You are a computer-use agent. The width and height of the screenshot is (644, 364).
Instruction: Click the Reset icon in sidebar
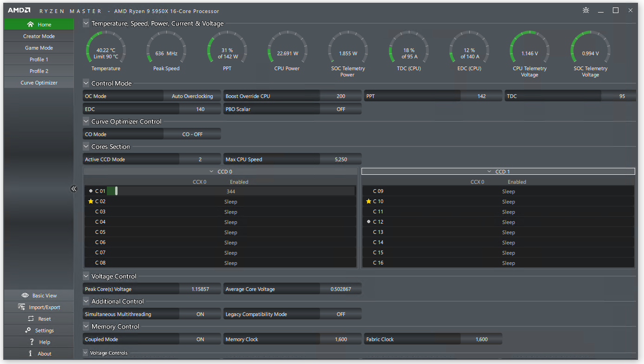(x=31, y=319)
